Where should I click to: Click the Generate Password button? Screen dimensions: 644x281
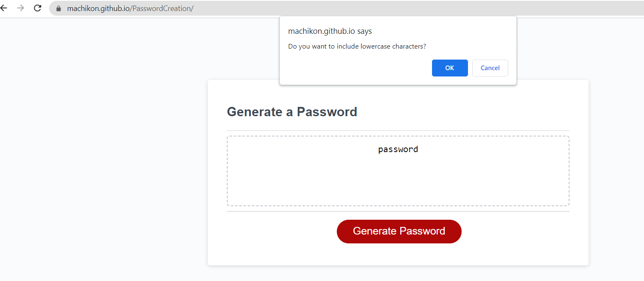(399, 231)
